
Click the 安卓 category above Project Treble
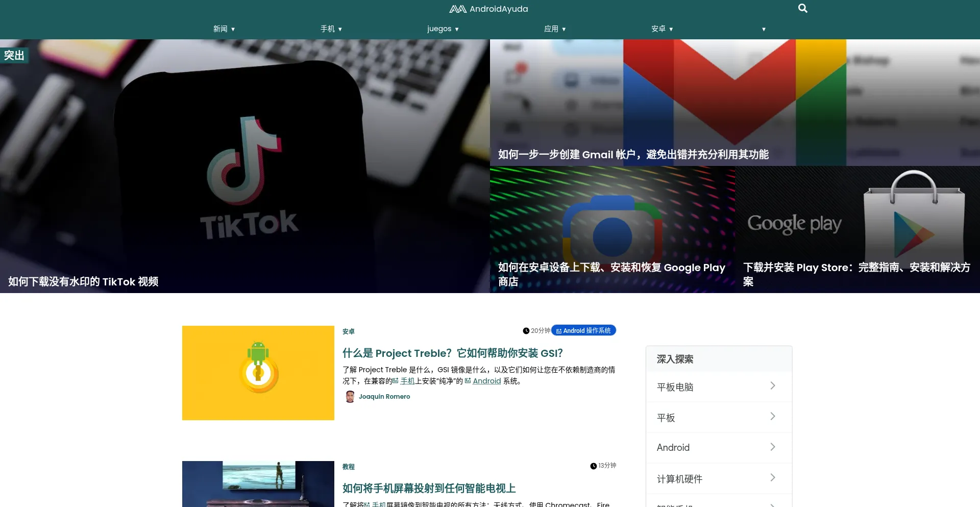pos(349,331)
